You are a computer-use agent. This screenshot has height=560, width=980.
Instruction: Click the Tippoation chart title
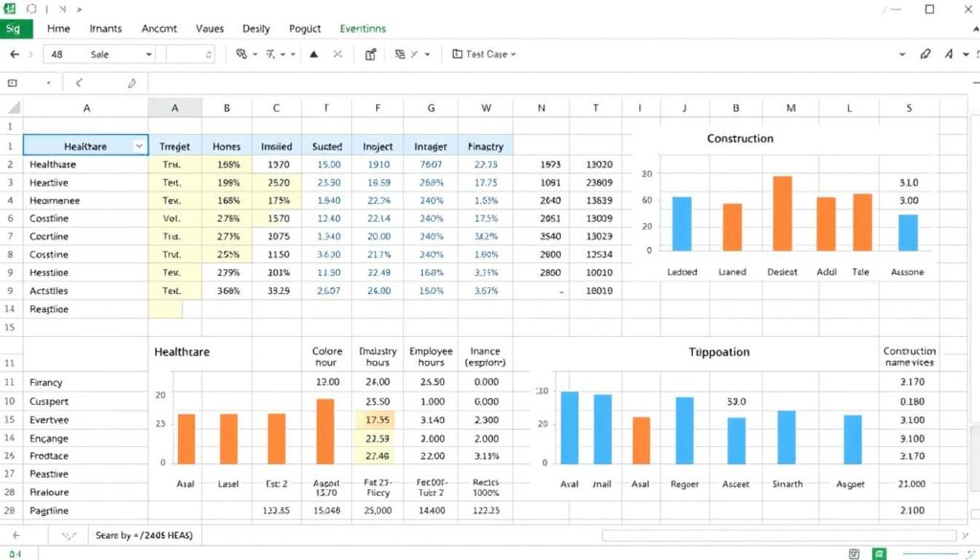719,352
